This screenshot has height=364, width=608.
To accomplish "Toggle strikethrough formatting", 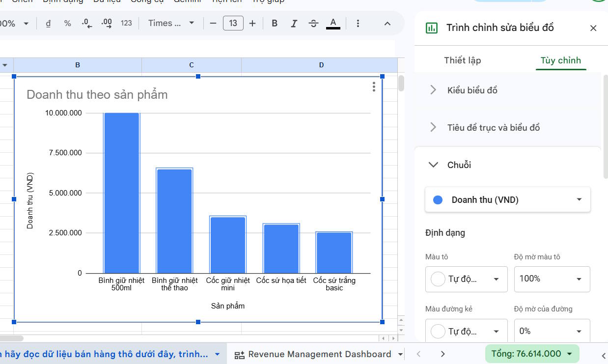I will coord(313,23).
